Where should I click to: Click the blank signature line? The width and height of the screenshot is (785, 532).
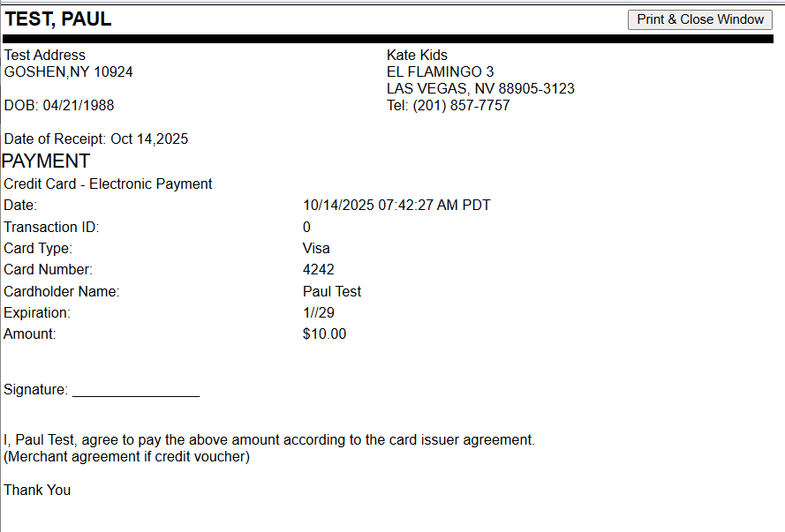click(x=136, y=391)
